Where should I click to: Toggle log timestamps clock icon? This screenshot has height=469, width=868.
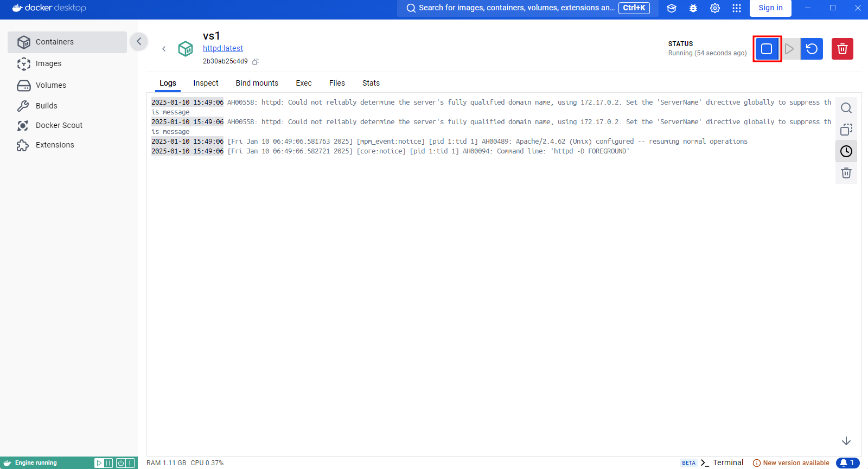846,151
